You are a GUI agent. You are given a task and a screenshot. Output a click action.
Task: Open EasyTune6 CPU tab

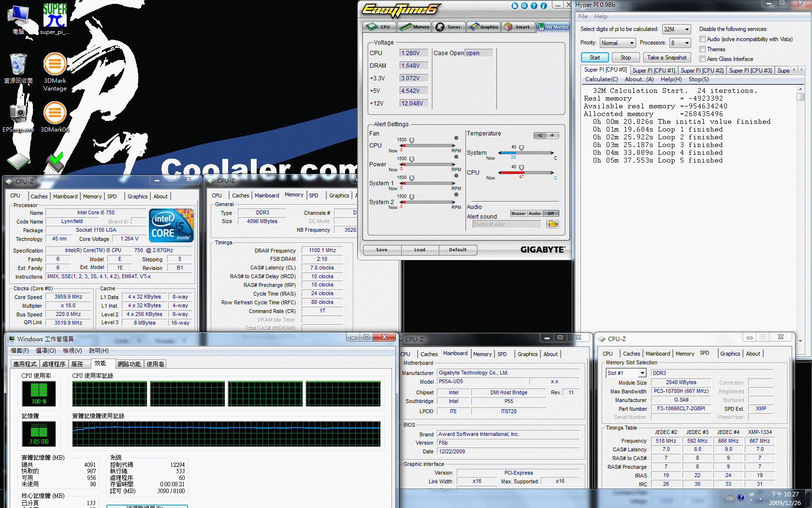point(379,27)
